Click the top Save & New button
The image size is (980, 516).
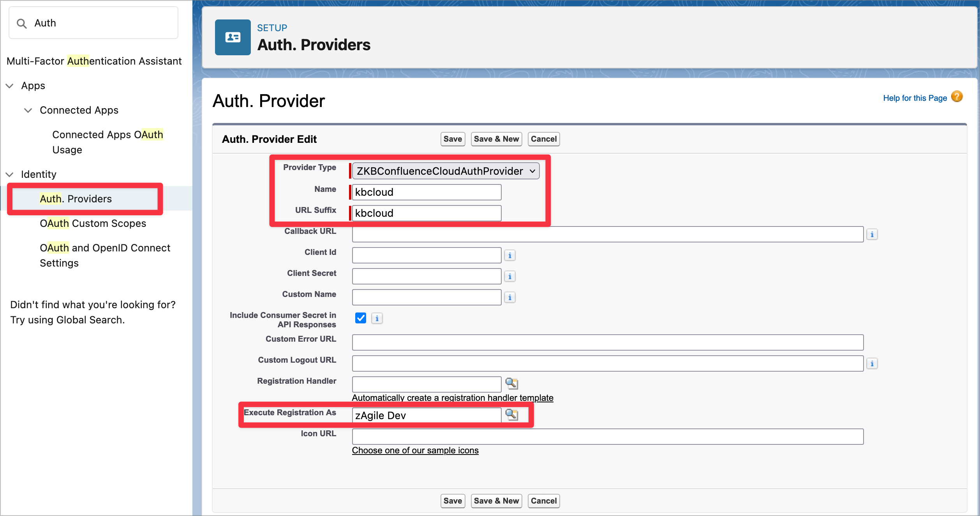pos(496,139)
